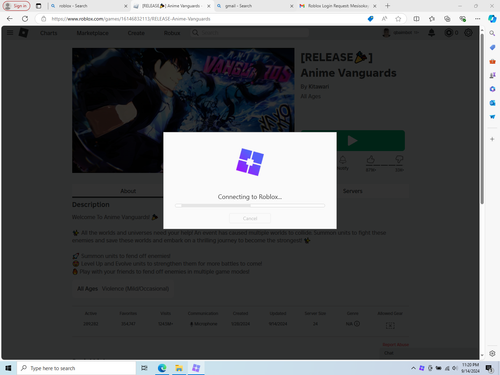Open Roblox notifications bell
This screenshot has height=375, width=500.
click(431, 33)
